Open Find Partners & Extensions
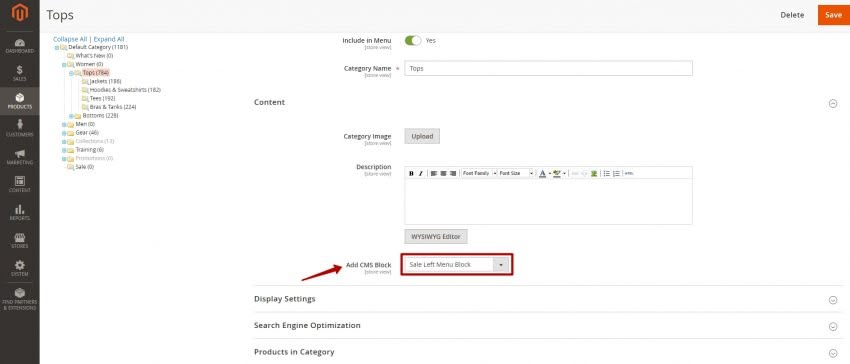Viewport: 850px width, 364px height. tap(20, 299)
